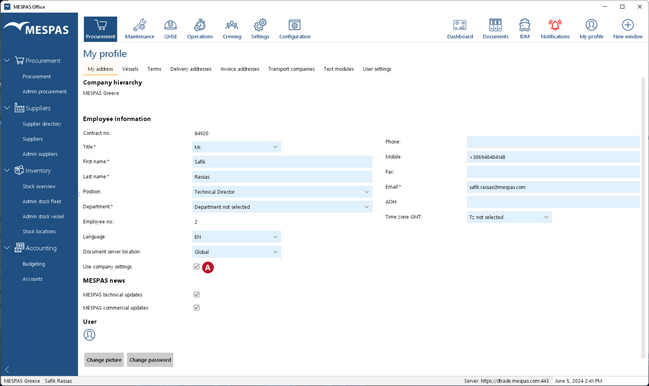
Task: Open Document server location dropdown
Action: click(x=236, y=252)
